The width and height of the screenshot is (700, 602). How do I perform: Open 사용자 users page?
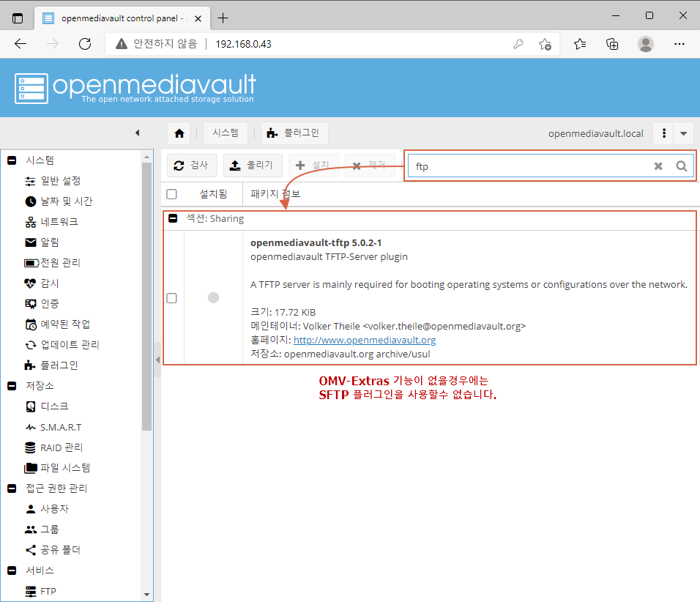pyautogui.click(x=47, y=509)
